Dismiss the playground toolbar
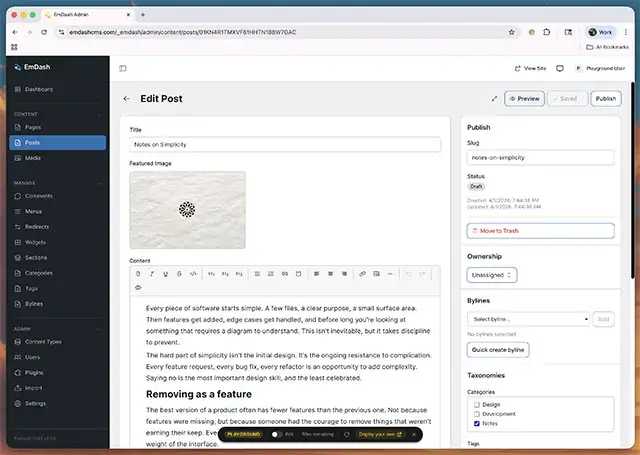The height and width of the screenshot is (455, 640). [414, 434]
